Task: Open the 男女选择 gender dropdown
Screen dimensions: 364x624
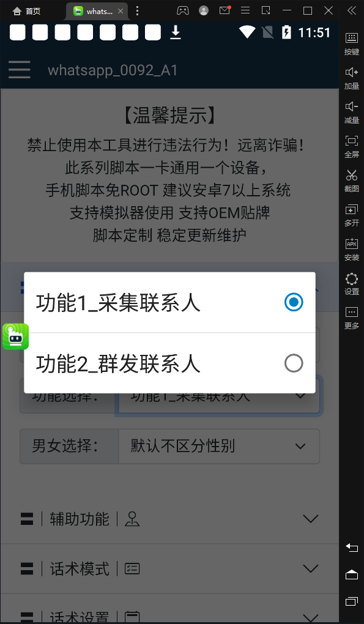Action: (219, 446)
